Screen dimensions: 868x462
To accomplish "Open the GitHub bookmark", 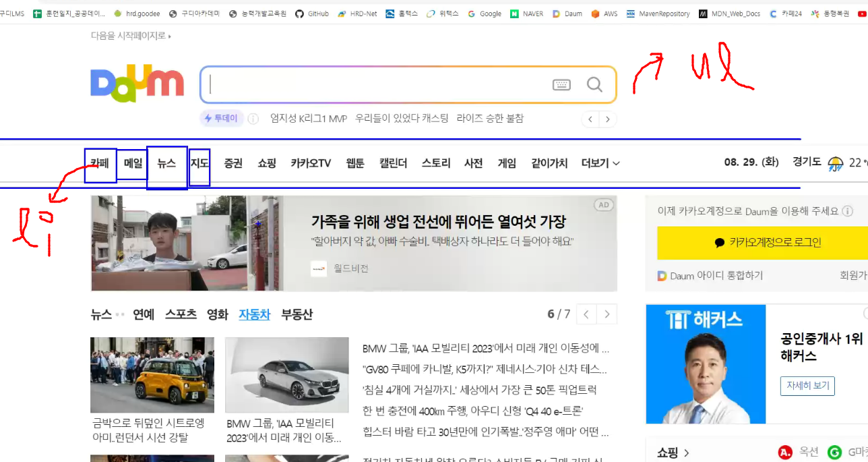I will click(x=312, y=13).
